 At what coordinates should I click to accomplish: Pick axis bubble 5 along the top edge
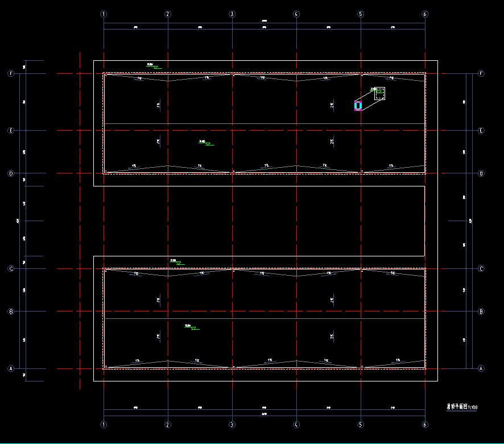coord(361,14)
